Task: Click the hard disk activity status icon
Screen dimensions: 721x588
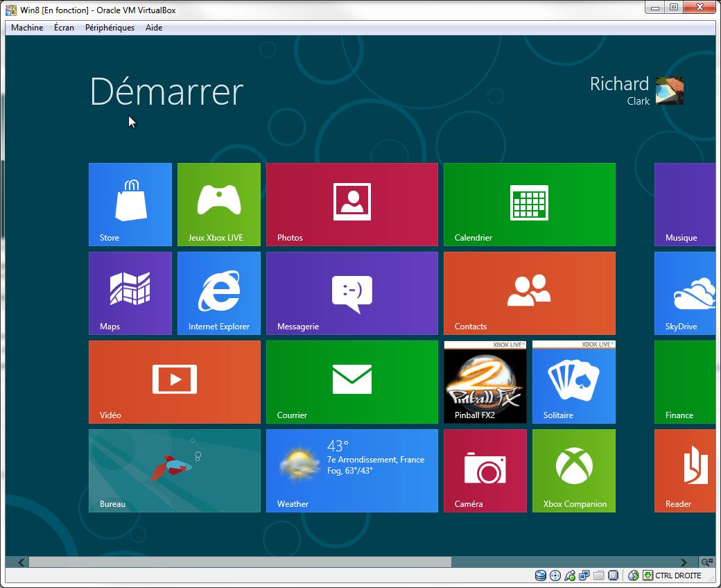Action: [x=541, y=576]
